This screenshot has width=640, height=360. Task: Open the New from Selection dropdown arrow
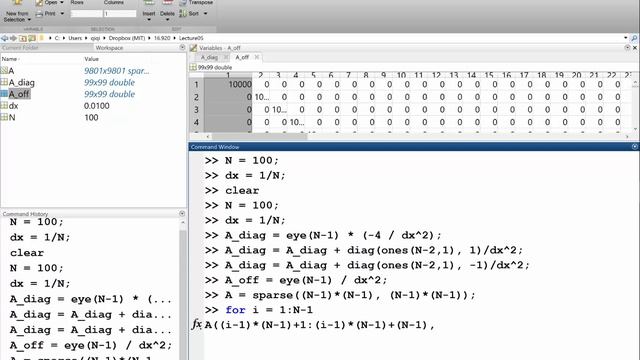point(29,20)
